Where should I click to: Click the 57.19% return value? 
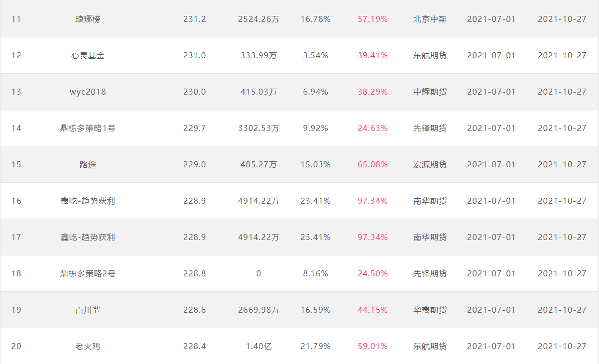coord(372,19)
